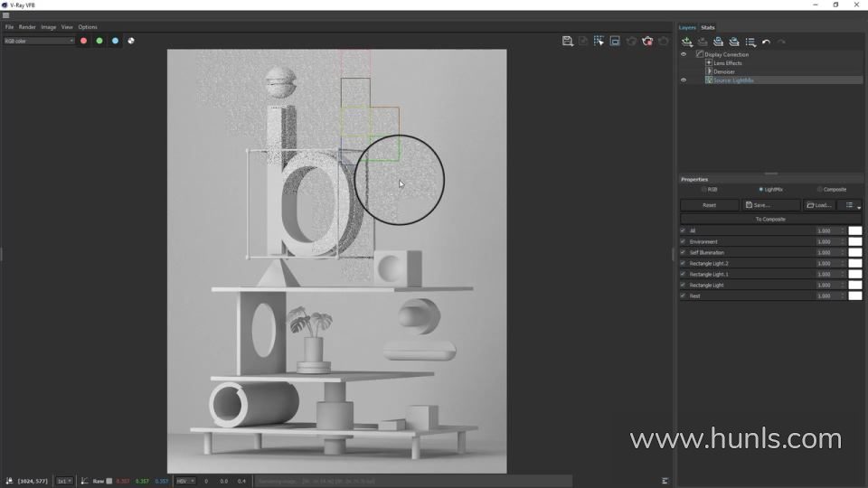This screenshot has width=868, height=488.
Task: Toggle the green channel circle
Action: click(99, 41)
